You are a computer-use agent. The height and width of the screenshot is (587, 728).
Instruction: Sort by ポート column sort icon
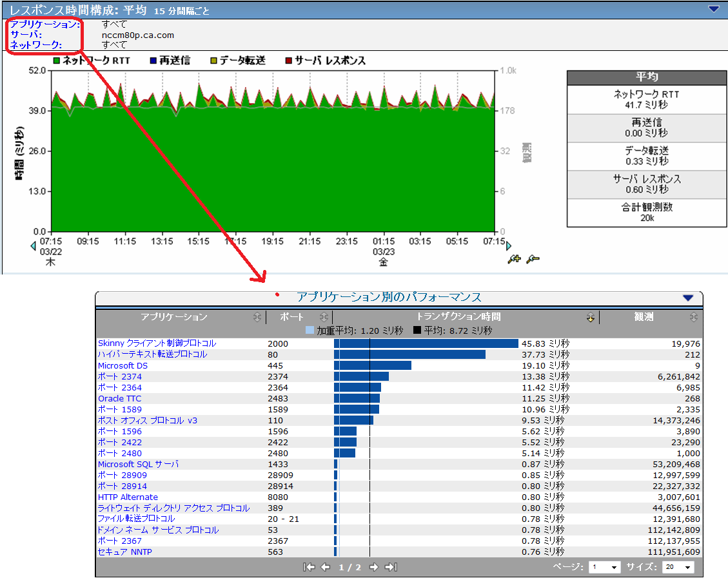click(324, 317)
